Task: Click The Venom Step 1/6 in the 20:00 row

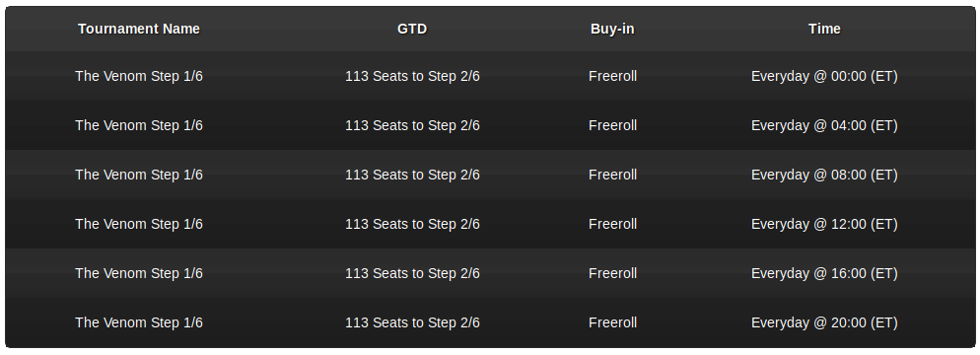Action: click(139, 323)
